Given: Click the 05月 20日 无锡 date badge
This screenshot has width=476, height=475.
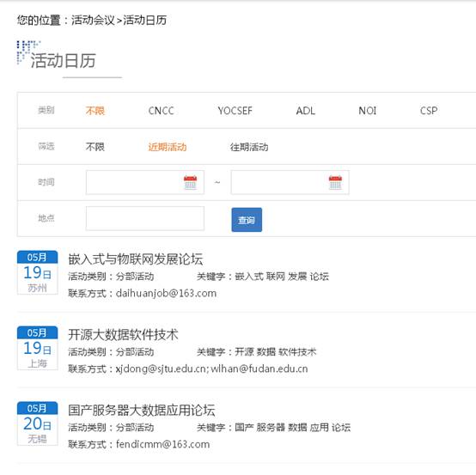Looking at the screenshot, I should (x=37, y=423).
